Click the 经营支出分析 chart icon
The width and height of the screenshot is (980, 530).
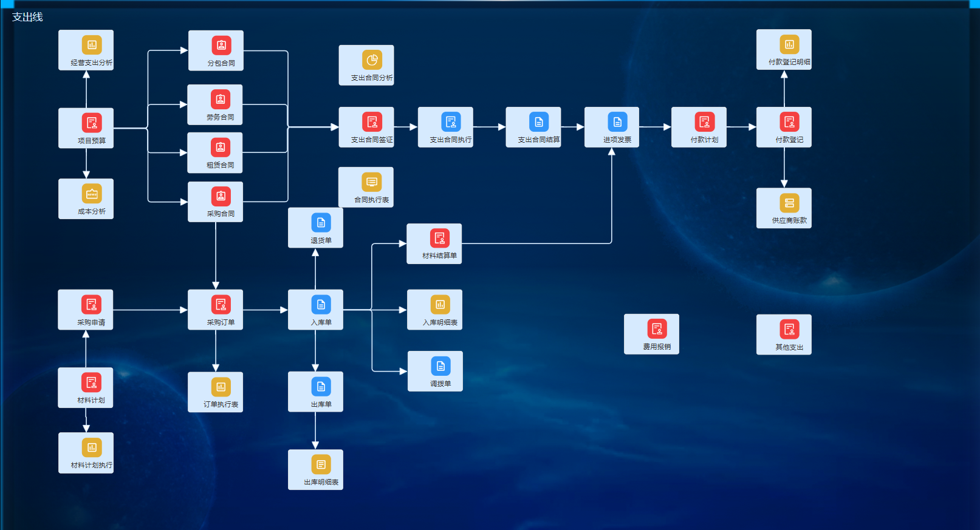(92, 45)
